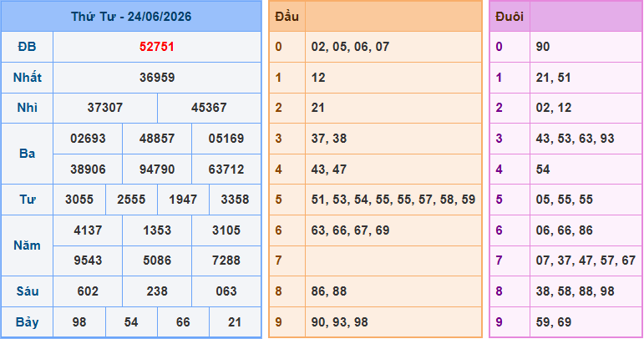This screenshot has height=339, width=644.
Task: Click the Bảy prize number 21
Action: (x=235, y=322)
